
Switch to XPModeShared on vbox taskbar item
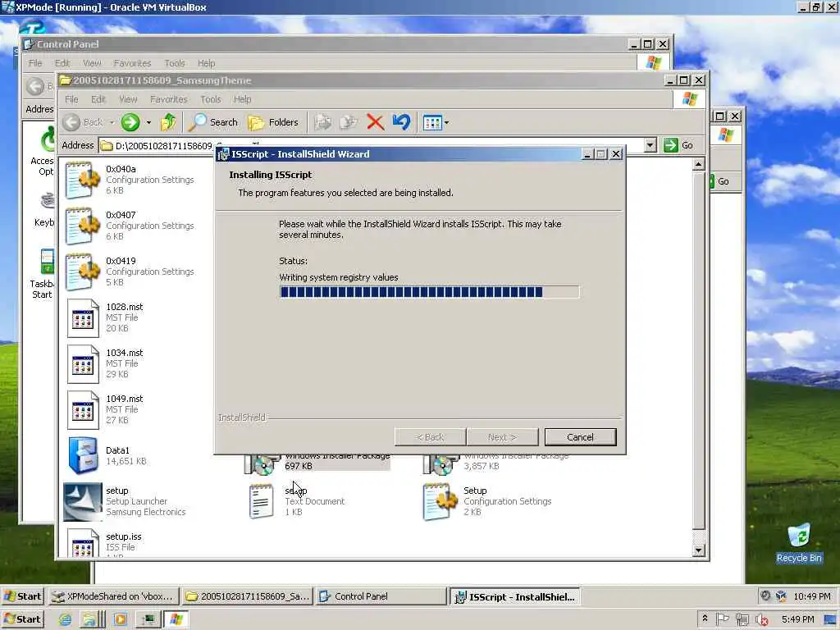point(113,596)
